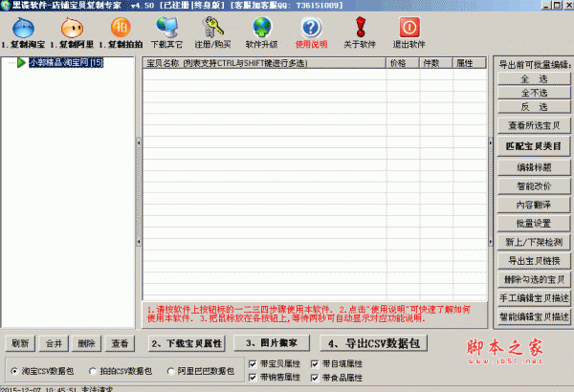Click 导出宝贝链接 button
574x392 pixels.
(x=534, y=261)
